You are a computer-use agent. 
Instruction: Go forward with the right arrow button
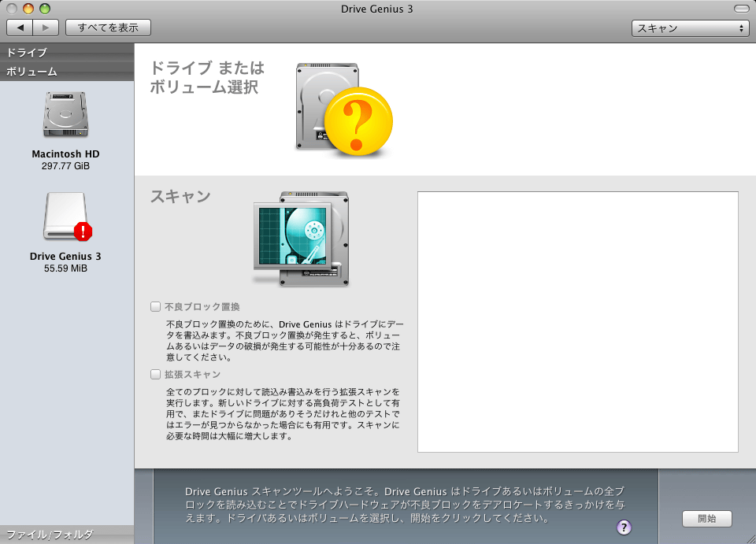46,28
